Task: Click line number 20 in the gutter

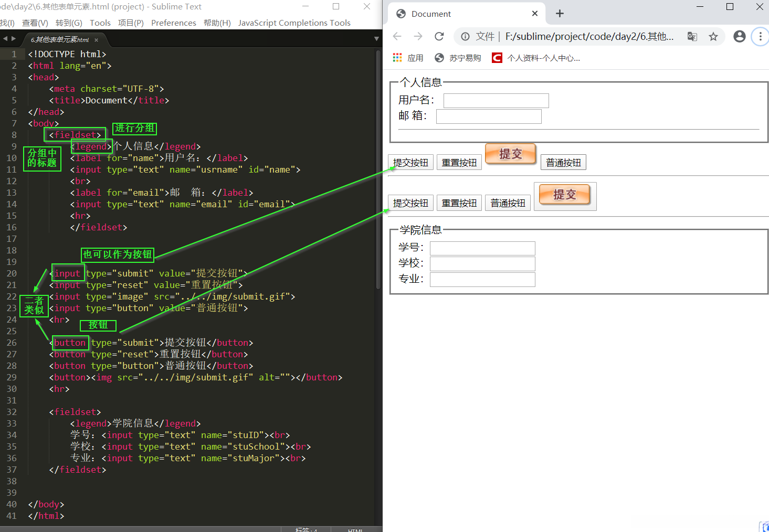Action: [x=12, y=273]
